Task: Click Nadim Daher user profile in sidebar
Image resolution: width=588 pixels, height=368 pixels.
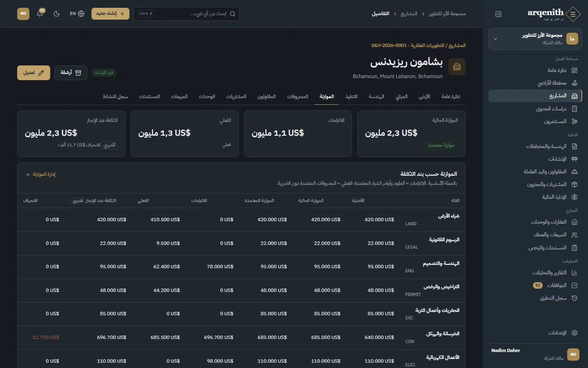Action: click(x=535, y=354)
